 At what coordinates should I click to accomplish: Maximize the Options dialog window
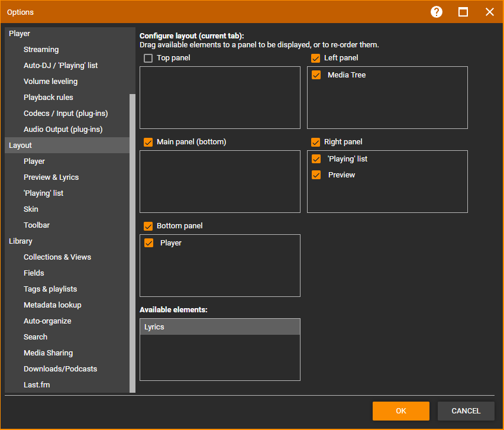pyautogui.click(x=463, y=12)
